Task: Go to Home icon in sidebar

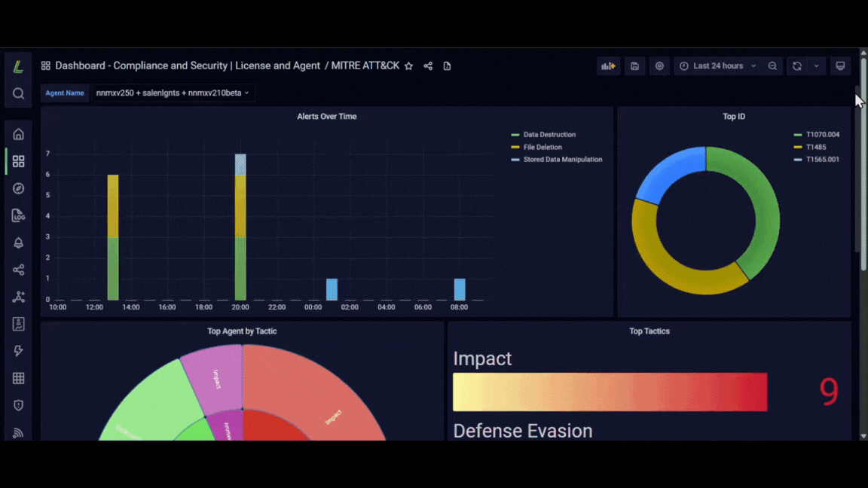Action: click(x=18, y=134)
